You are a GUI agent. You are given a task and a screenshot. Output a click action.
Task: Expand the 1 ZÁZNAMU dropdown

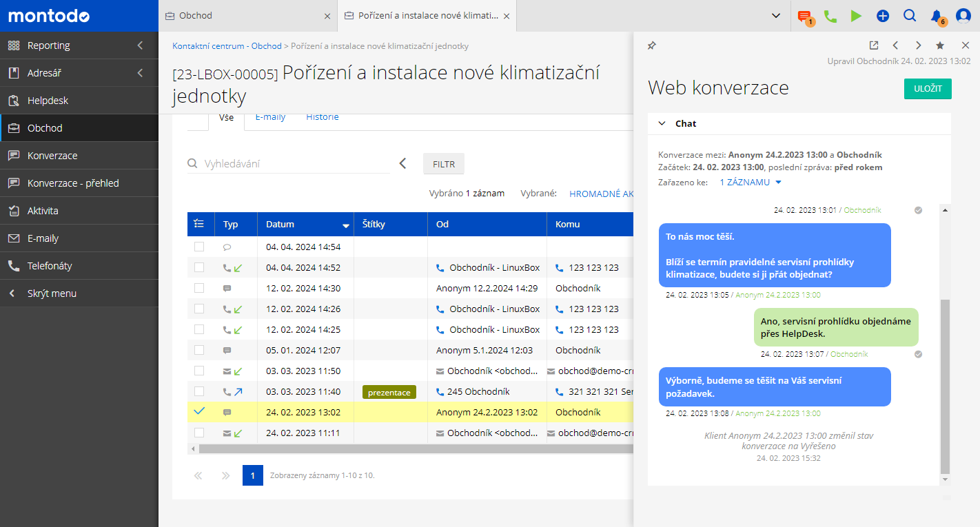coord(751,183)
